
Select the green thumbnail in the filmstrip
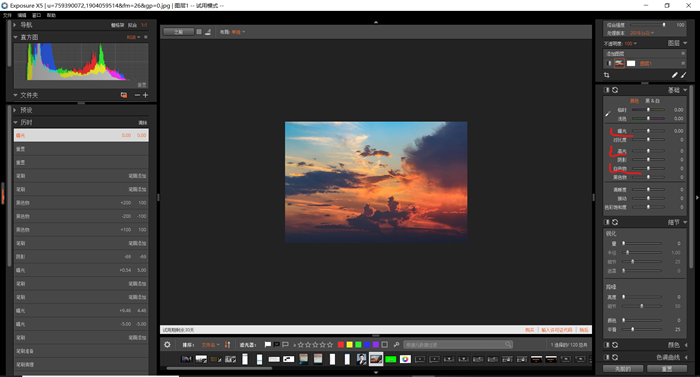pos(391,359)
